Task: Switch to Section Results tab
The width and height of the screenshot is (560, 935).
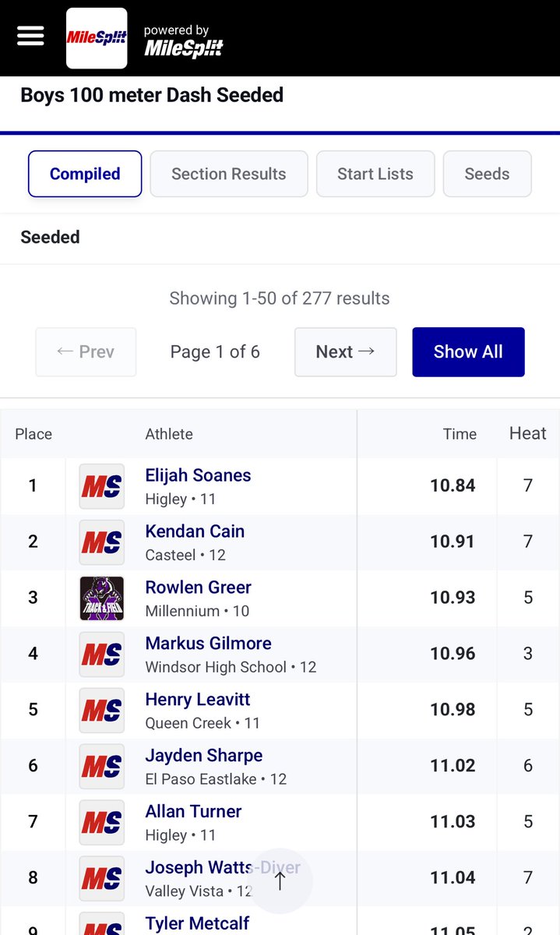Action: [x=229, y=174]
